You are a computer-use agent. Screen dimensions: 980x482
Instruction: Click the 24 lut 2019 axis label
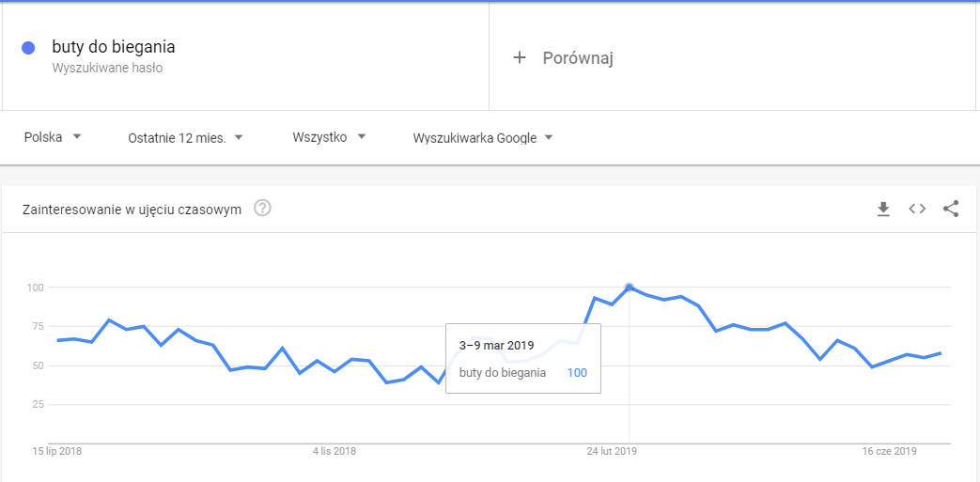[x=612, y=452]
